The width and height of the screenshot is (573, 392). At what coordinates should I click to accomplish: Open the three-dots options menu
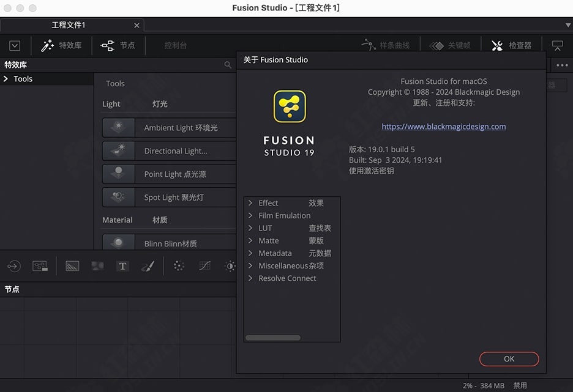(562, 65)
